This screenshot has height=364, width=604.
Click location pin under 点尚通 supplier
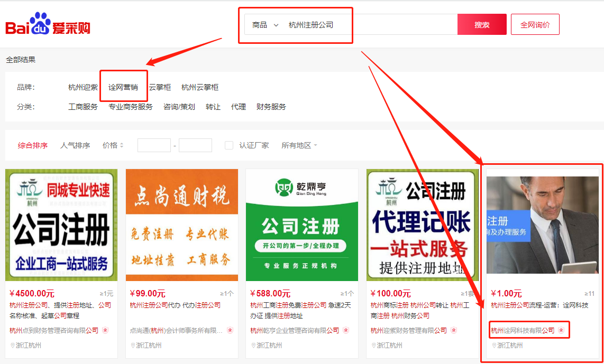point(133,346)
